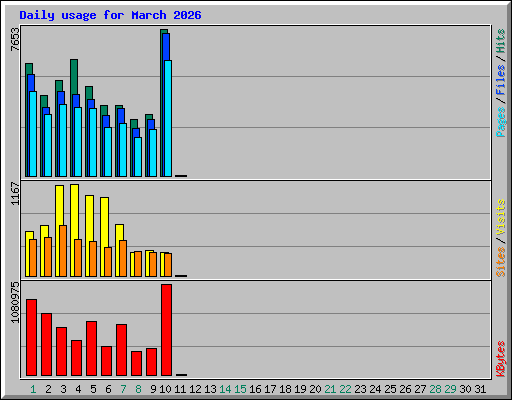Click day label 31 on the axis
Image resolution: width=512 pixels, height=400 pixels.
click(x=480, y=389)
